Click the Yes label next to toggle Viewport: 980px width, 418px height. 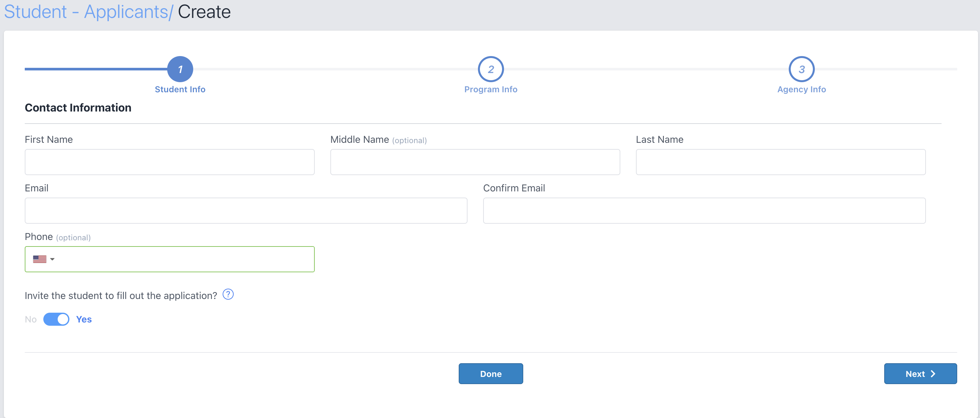(x=84, y=320)
